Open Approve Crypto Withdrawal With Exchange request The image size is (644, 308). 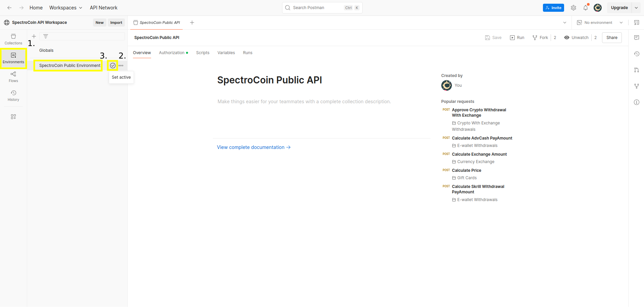click(479, 113)
